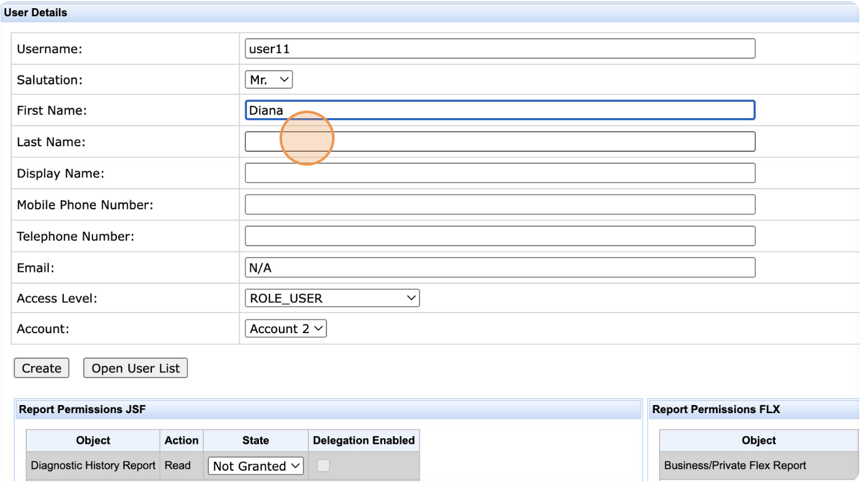Focus the First Name field containing Diana

[x=500, y=111]
